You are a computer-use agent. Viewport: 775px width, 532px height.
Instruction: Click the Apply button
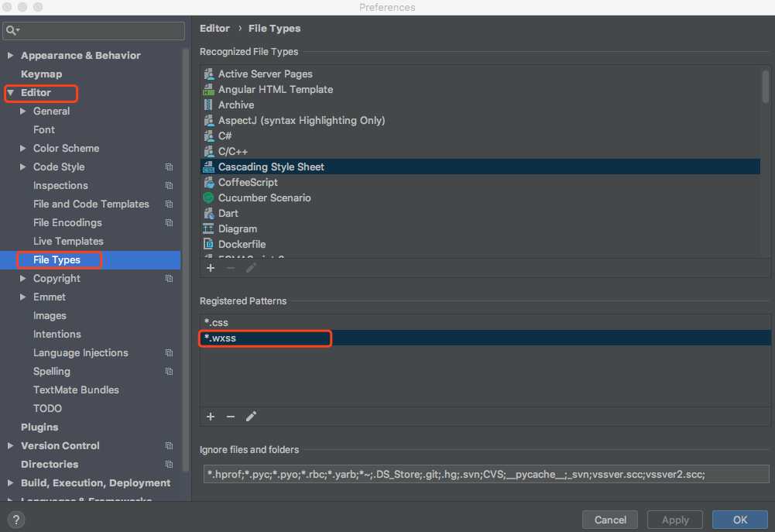pyautogui.click(x=675, y=520)
